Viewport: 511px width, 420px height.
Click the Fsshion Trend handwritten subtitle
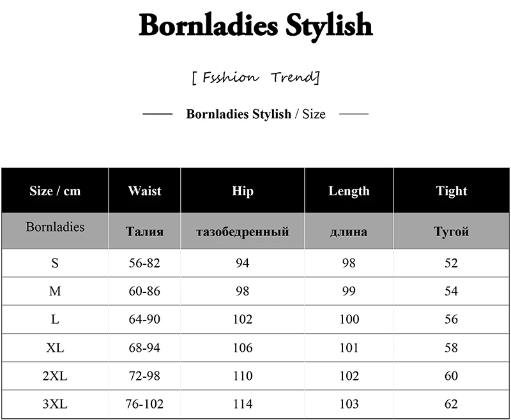tap(256, 77)
